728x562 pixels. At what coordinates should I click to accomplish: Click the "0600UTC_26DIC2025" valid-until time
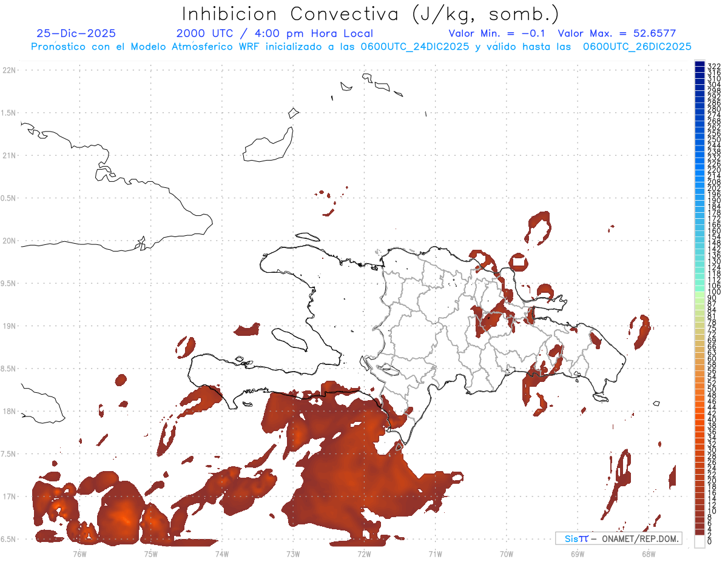pos(636,47)
